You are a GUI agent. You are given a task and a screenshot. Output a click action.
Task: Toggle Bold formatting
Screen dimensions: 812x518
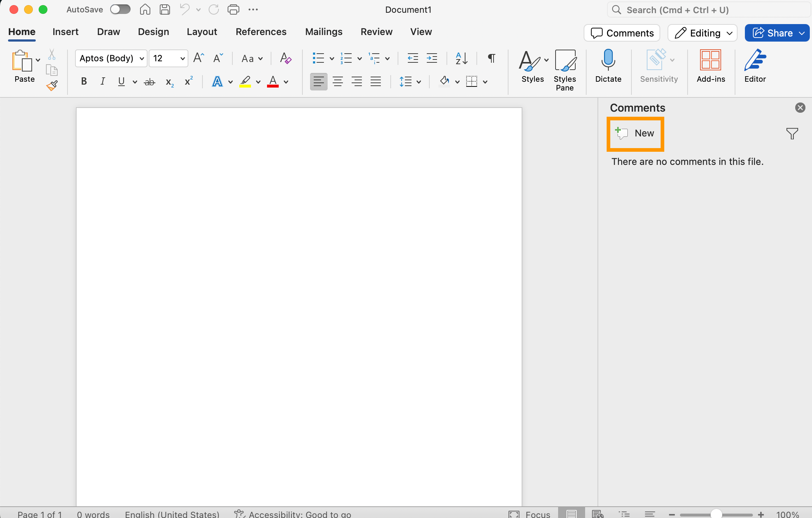(84, 81)
